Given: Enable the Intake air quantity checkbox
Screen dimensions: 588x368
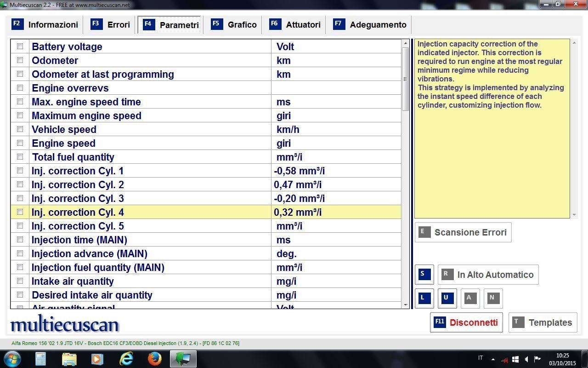Looking at the screenshot, I should pos(20,281).
